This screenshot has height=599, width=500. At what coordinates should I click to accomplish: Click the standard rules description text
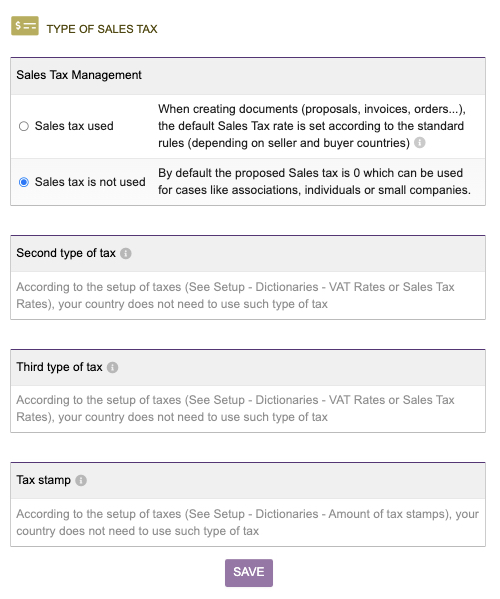[x=312, y=126]
